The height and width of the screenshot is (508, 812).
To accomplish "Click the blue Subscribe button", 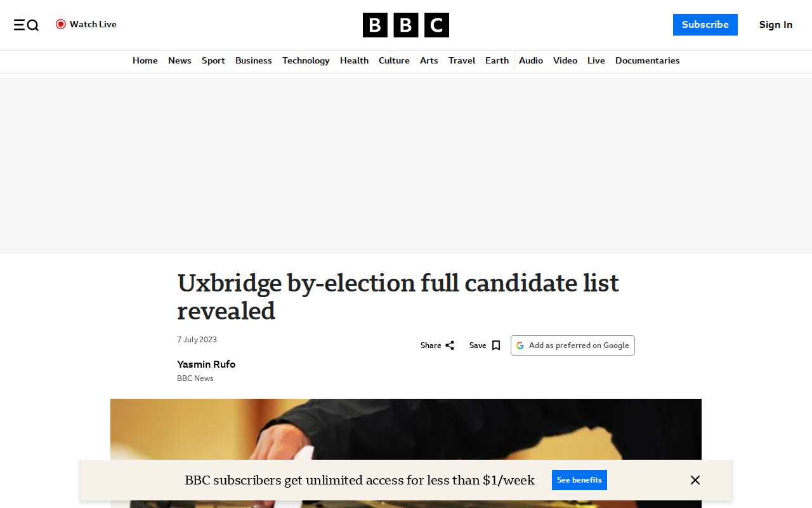I will click(x=705, y=25).
